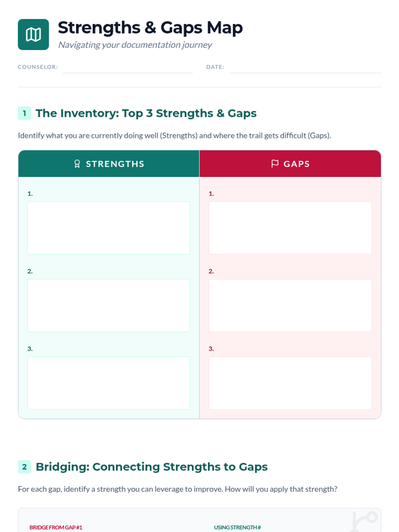
Task: Click into the third Gaps text box
Action: coord(290,383)
